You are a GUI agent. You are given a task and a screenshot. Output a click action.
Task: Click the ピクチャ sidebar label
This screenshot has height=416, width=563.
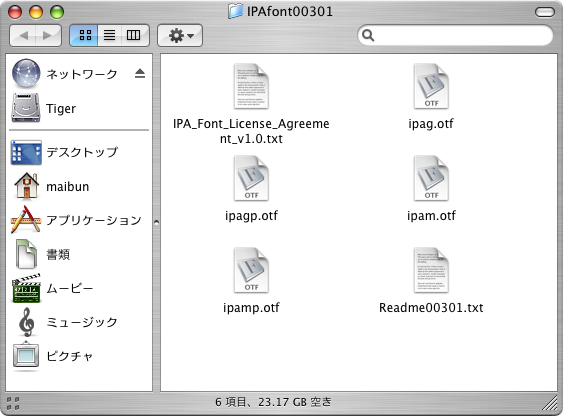pyautogui.click(x=70, y=356)
